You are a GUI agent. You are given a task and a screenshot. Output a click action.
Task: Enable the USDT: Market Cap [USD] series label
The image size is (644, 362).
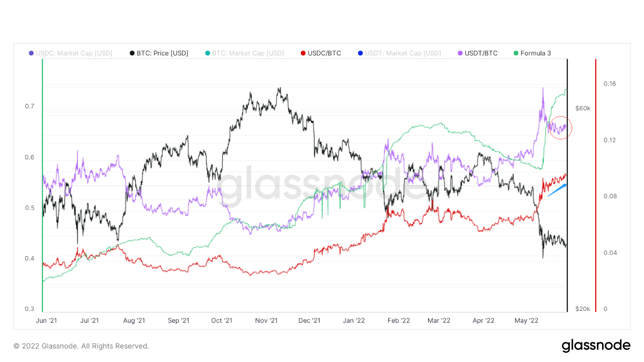coord(403,53)
